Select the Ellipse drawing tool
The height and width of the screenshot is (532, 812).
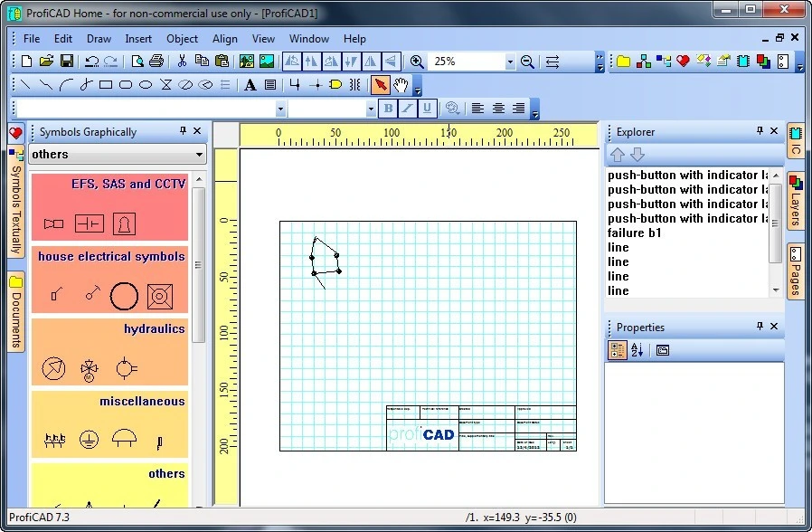point(146,84)
